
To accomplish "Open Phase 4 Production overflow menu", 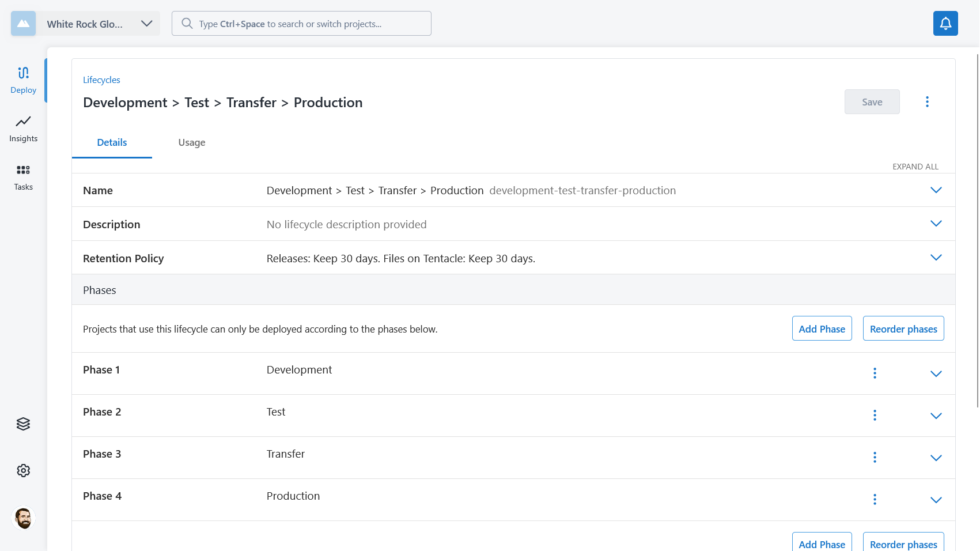I will [875, 500].
